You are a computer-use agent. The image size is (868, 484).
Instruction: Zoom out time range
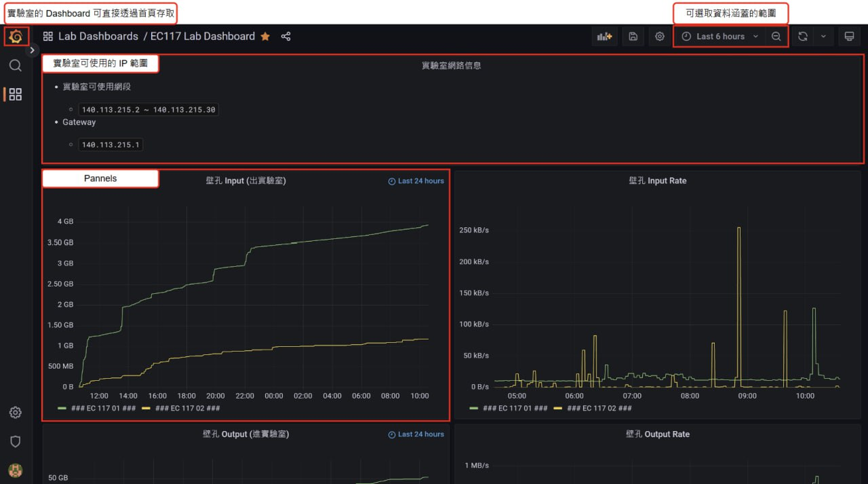pos(776,37)
